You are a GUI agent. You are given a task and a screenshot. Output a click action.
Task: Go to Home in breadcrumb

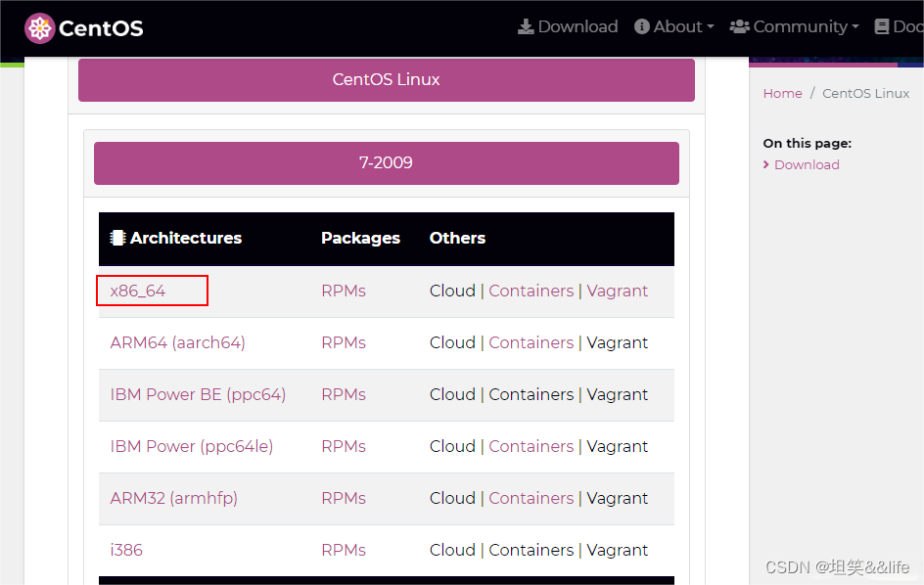click(x=783, y=93)
